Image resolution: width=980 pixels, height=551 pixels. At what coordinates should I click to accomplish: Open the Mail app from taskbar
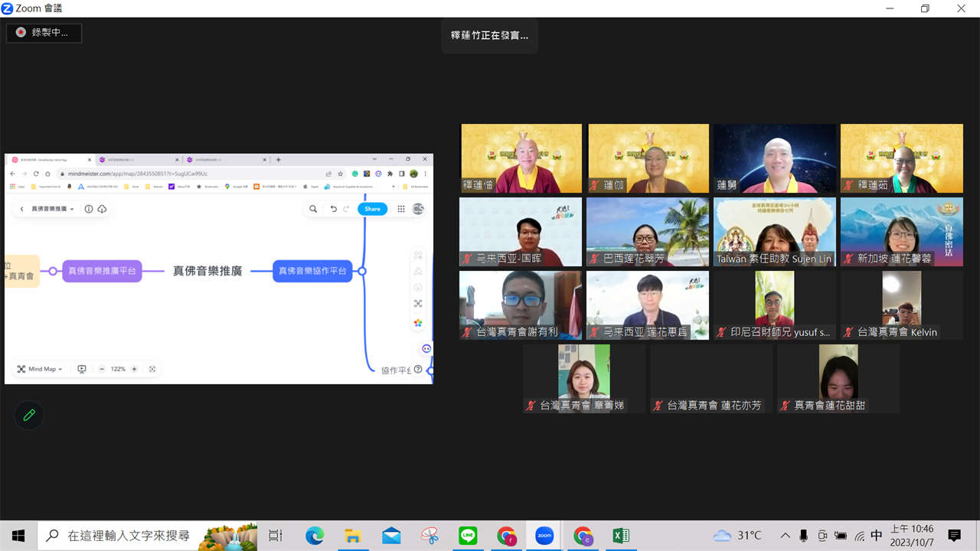tap(391, 536)
